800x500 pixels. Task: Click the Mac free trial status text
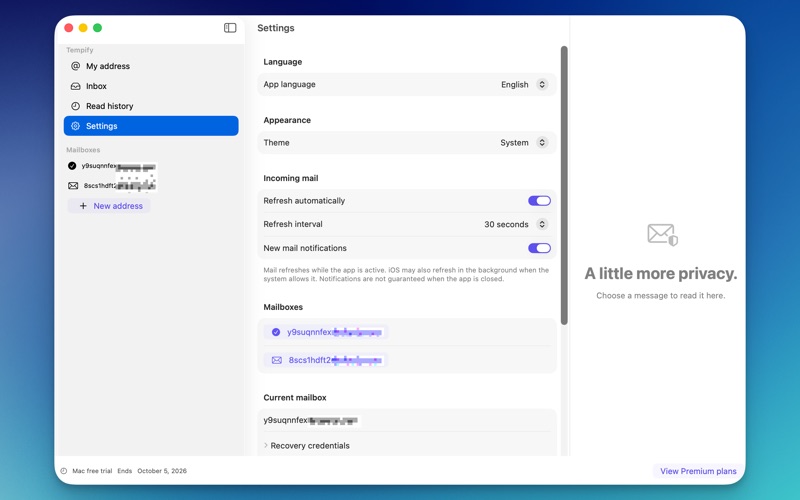click(92, 471)
